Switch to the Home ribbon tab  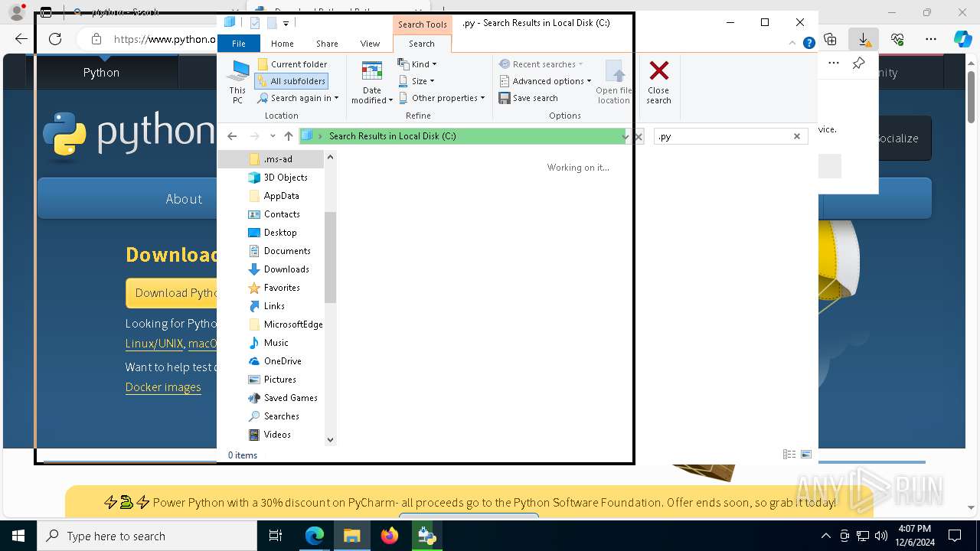[x=282, y=44]
